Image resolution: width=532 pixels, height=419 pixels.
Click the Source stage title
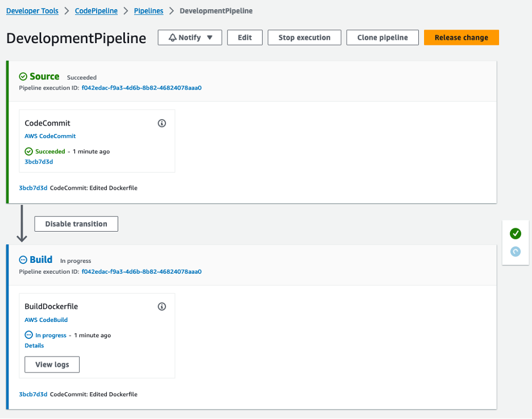click(44, 77)
